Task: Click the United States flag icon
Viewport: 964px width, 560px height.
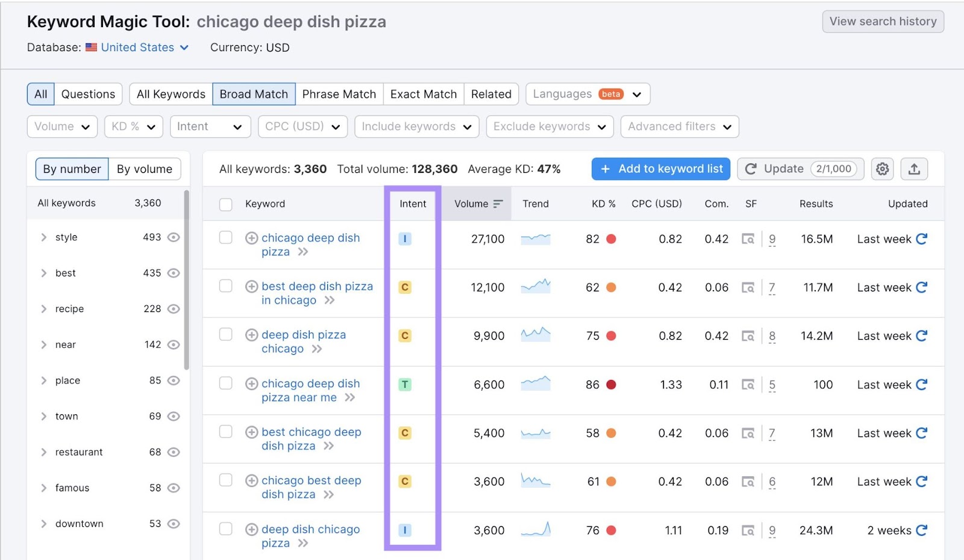Action: click(x=90, y=47)
